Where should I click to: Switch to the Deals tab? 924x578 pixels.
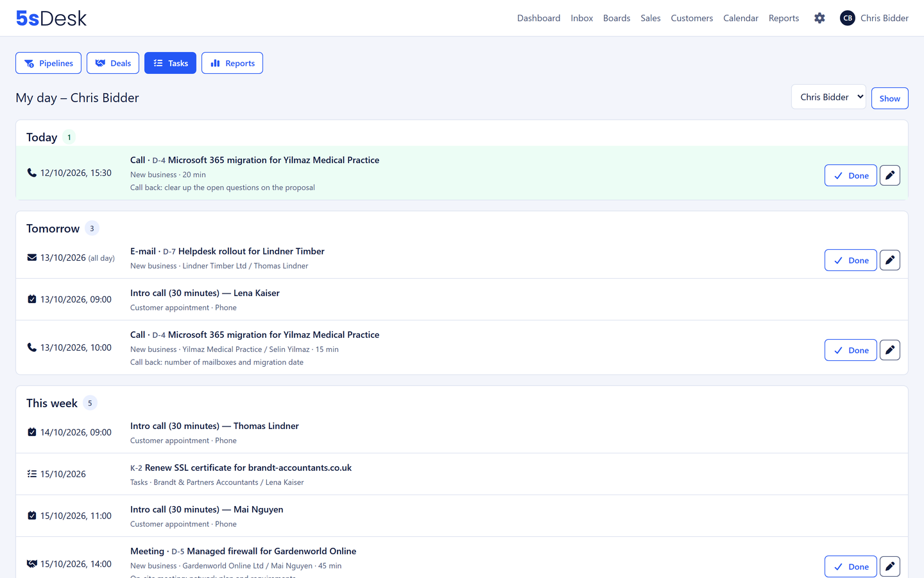[x=113, y=63]
